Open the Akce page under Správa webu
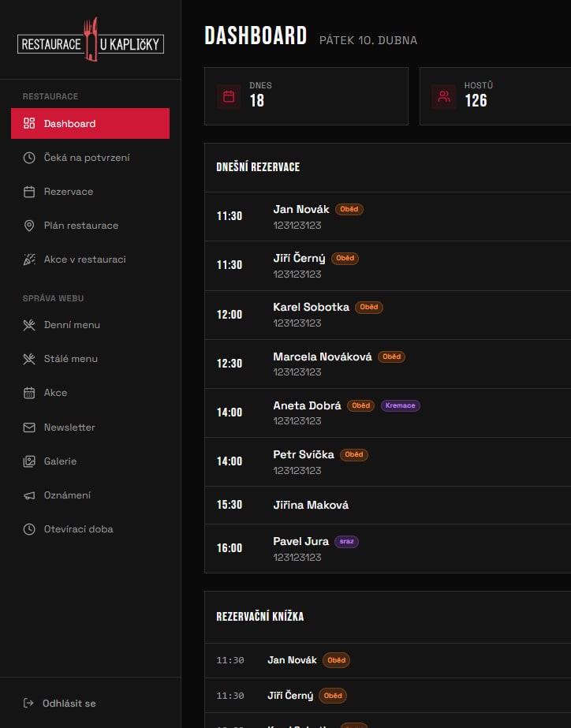Viewport: 571px width, 728px height. click(x=55, y=393)
